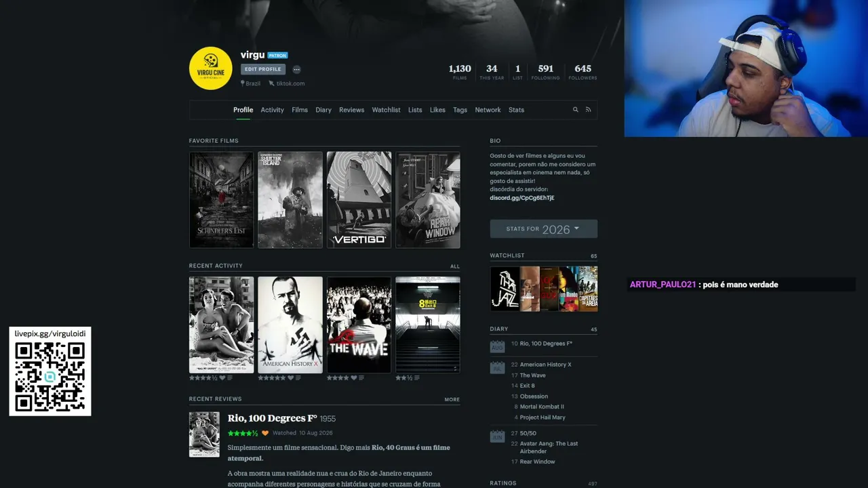Viewport: 868px width, 488px height.
Task: Open the Rear Window favorite poster
Action: coord(428,200)
